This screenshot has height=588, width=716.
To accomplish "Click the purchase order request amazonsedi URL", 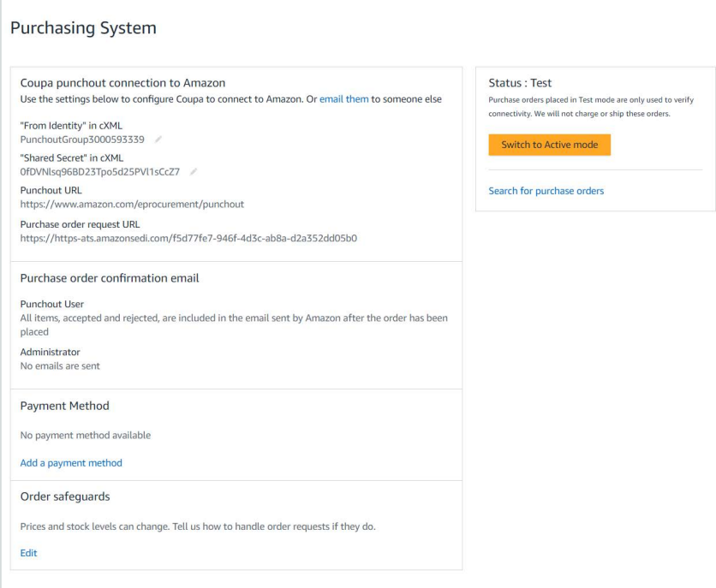I will pyautogui.click(x=188, y=238).
